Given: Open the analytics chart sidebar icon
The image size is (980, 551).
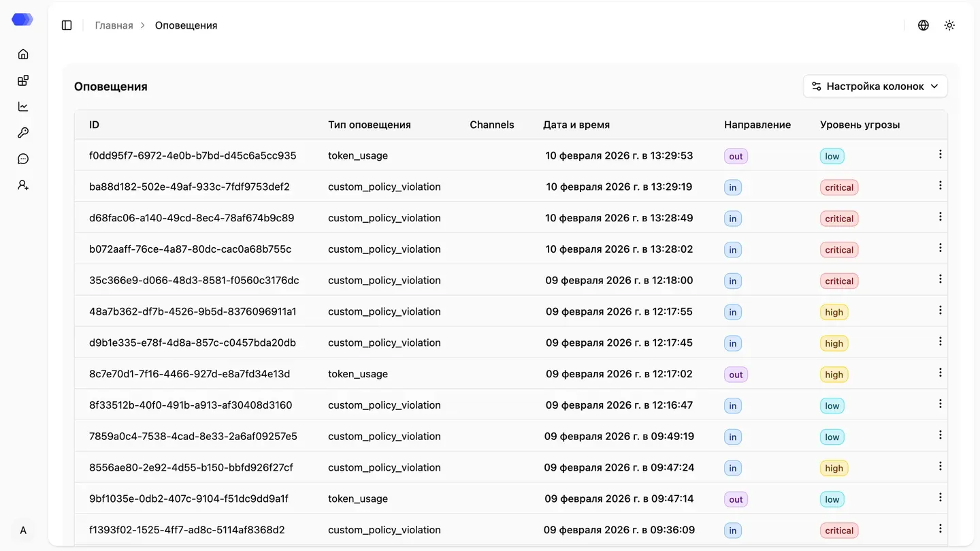Looking at the screenshot, I should click(x=23, y=106).
